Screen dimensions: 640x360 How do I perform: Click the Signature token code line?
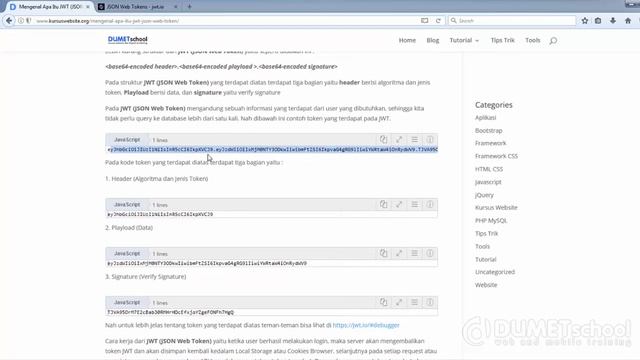pyautogui.click(x=170, y=312)
